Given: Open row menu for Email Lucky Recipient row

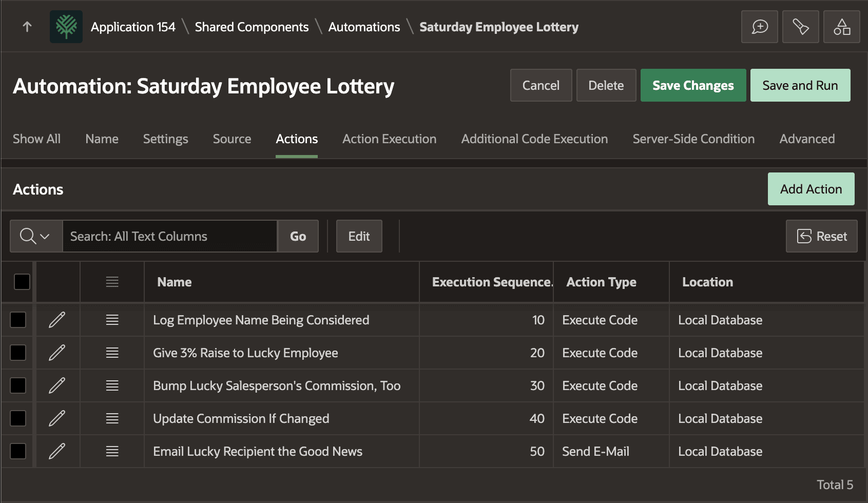Looking at the screenshot, I should coord(112,451).
